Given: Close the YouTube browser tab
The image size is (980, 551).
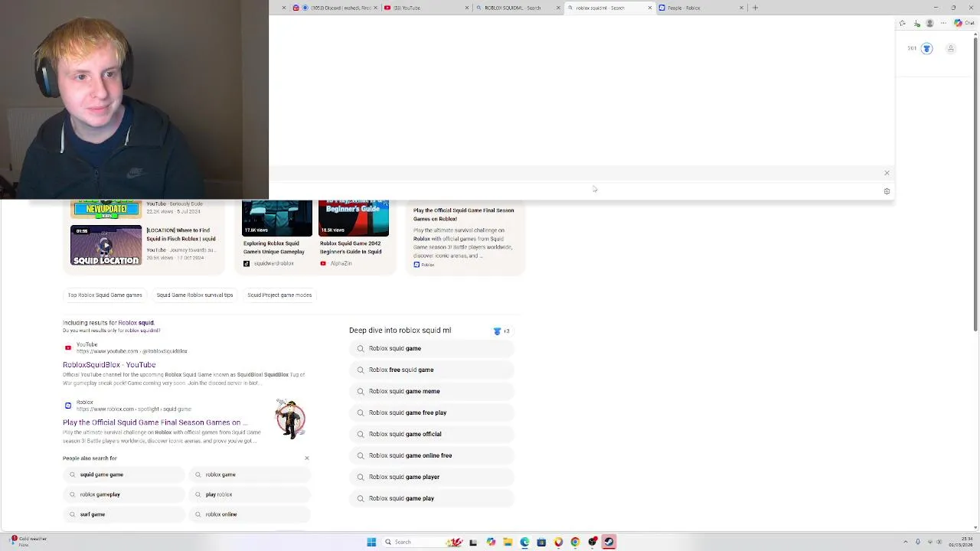Looking at the screenshot, I should [466, 8].
